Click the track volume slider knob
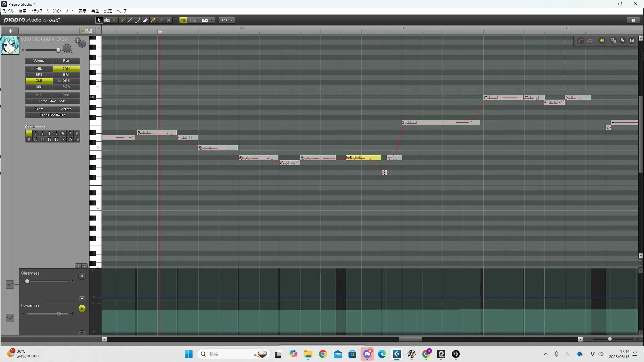 click(x=58, y=50)
